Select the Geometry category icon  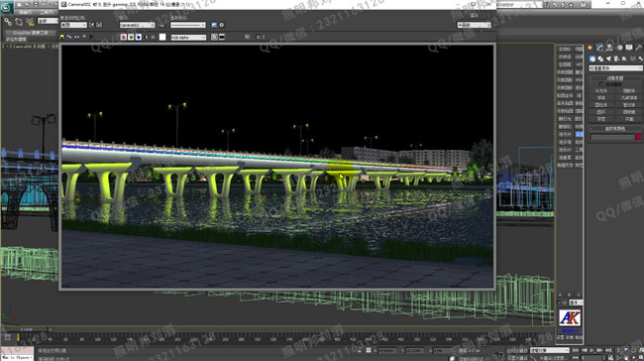[x=592, y=59]
